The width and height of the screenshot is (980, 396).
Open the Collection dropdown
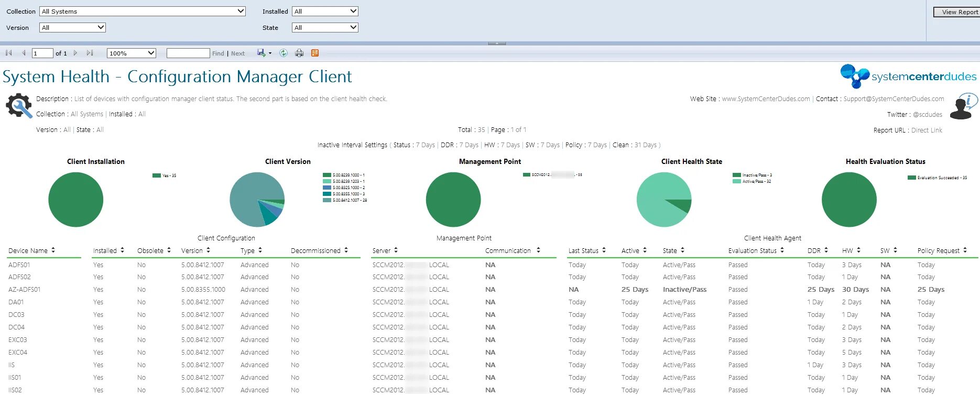coord(143,11)
